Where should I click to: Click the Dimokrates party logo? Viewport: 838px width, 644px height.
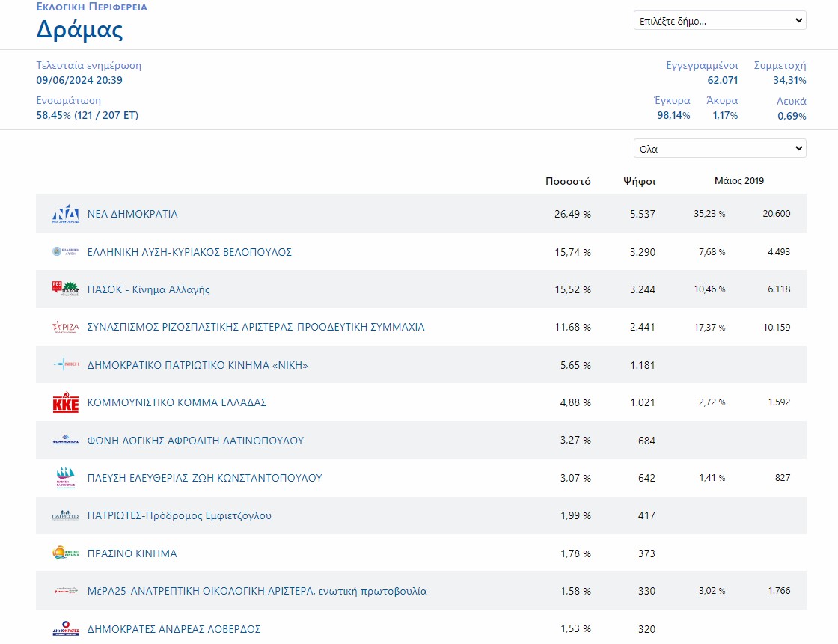coord(65,629)
